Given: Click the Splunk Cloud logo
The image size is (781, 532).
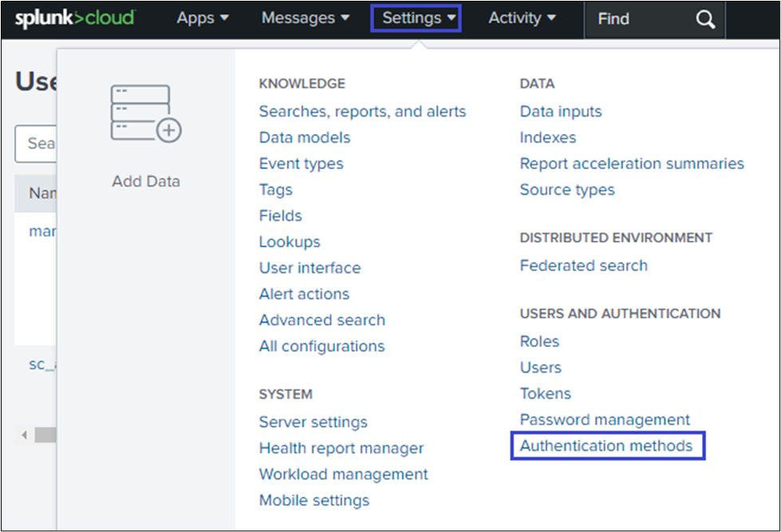Looking at the screenshot, I should [75, 18].
